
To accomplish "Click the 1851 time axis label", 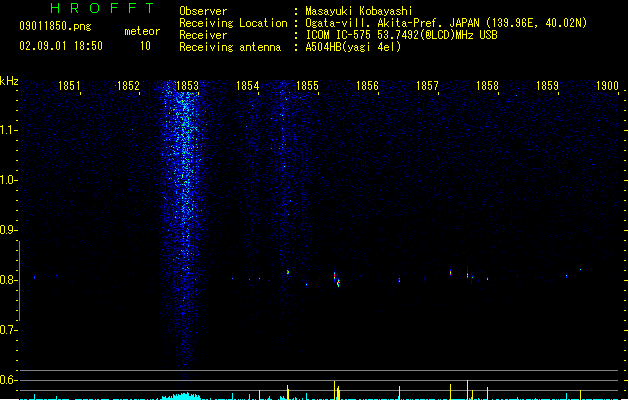I will pyautogui.click(x=69, y=86).
